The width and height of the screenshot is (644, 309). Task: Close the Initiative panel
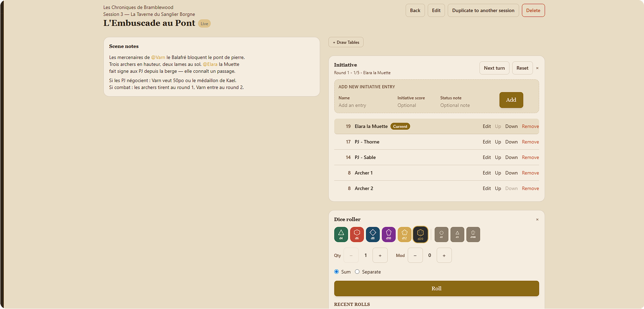(537, 68)
